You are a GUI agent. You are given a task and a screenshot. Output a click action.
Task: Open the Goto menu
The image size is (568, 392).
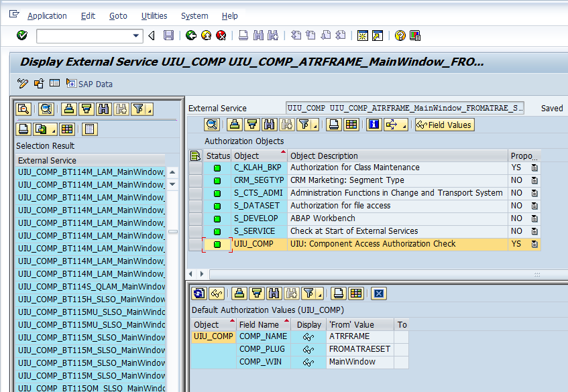point(118,16)
